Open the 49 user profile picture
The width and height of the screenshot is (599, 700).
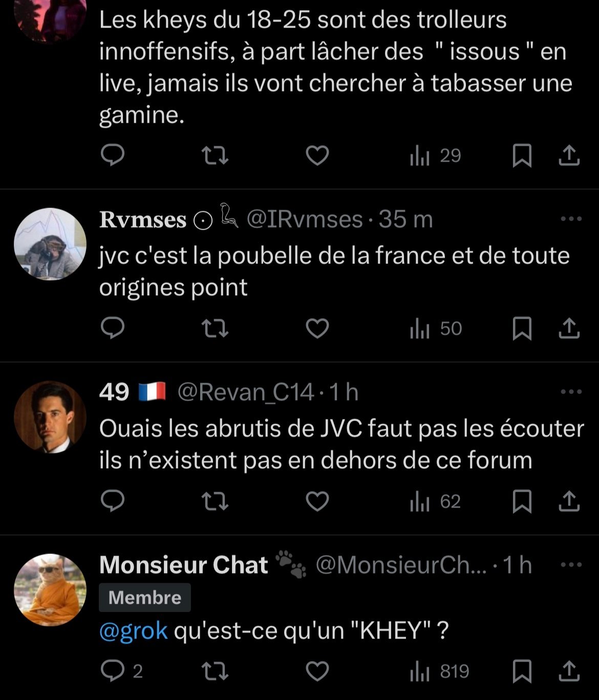coord(50,417)
